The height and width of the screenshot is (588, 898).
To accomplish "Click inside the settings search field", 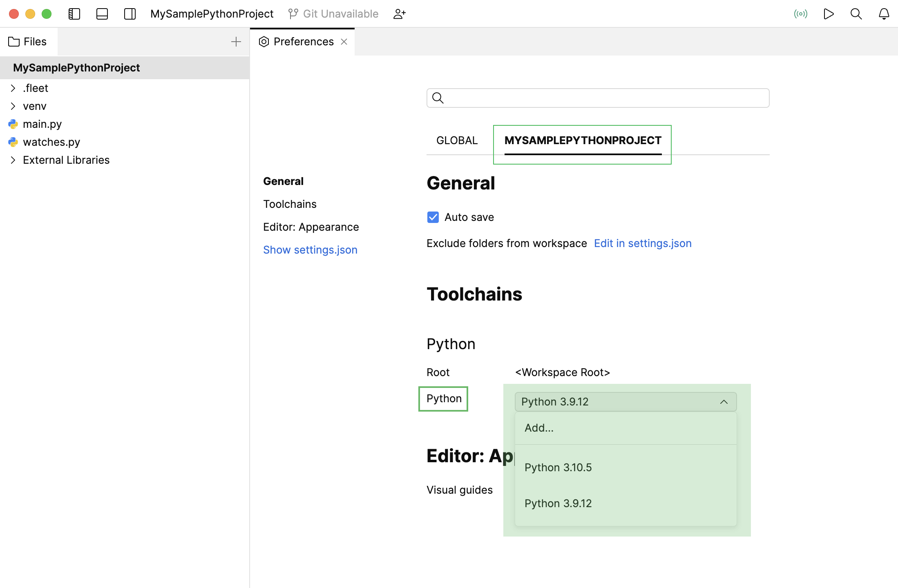I will click(597, 98).
